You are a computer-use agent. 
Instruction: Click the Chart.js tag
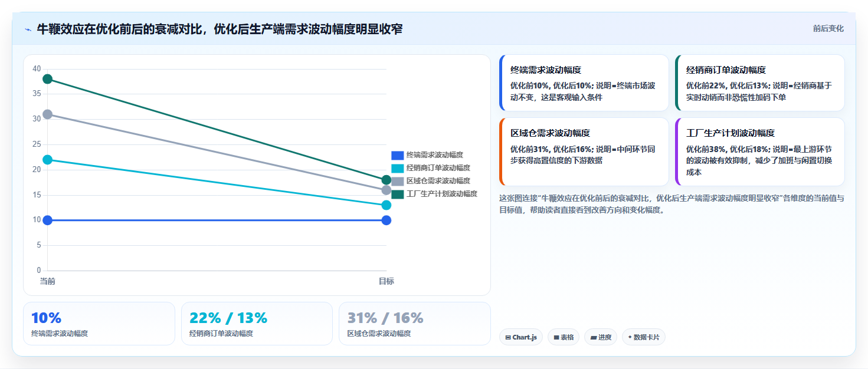tap(521, 337)
